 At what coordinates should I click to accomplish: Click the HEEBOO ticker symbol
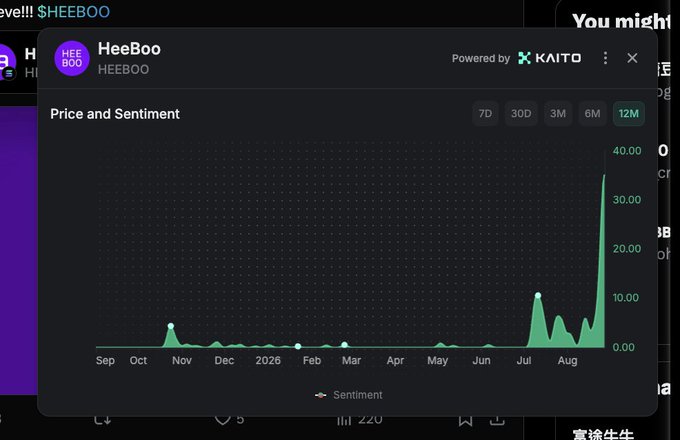point(124,69)
